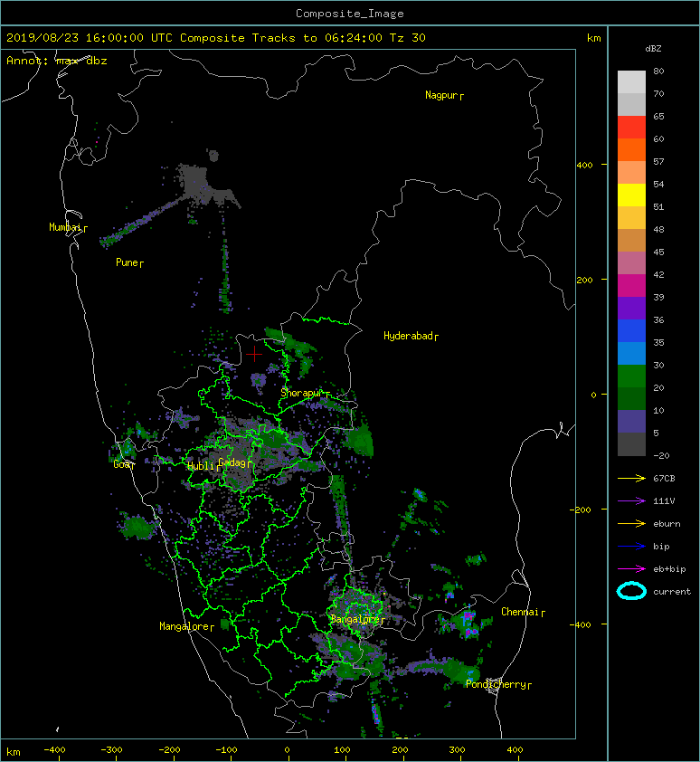Click the Mumbai city label
This screenshot has width=700, height=762.
[x=65, y=227]
